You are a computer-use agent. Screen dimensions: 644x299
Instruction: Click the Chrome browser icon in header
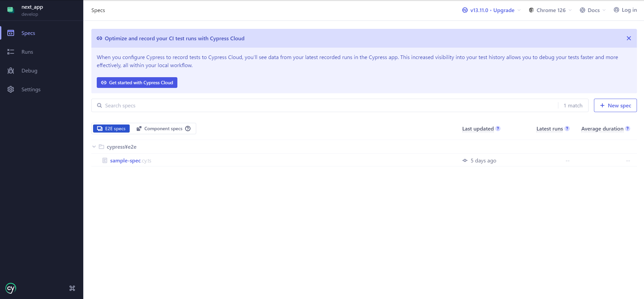point(531,10)
